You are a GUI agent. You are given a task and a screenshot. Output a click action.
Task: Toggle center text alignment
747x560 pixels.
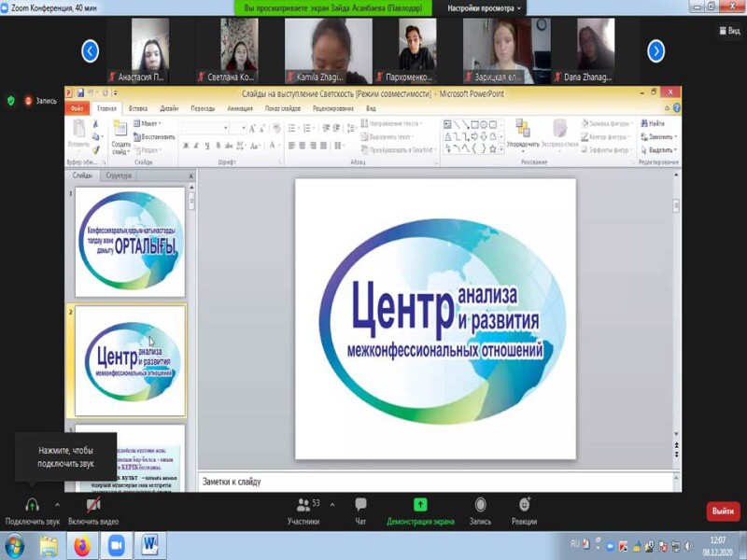pyautogui.click(x=303, y=146)
